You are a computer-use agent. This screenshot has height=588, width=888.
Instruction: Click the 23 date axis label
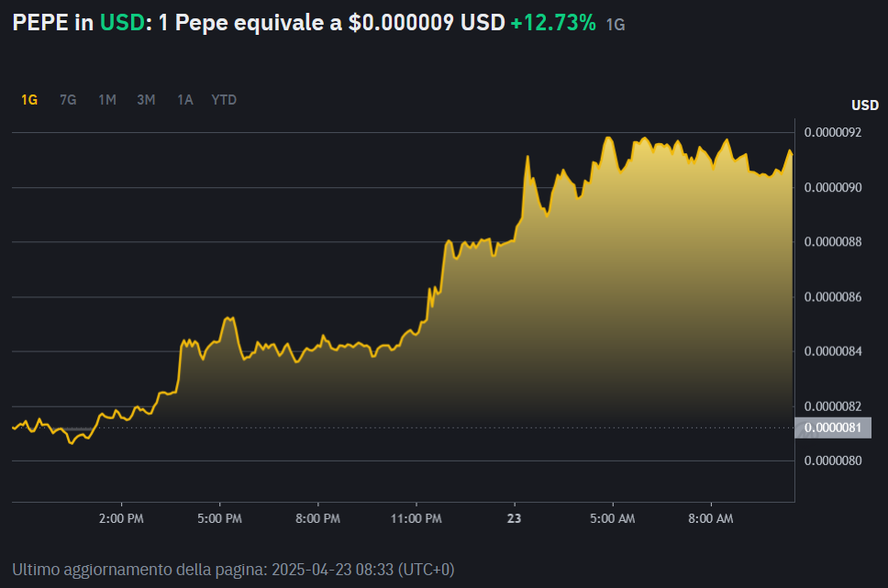coord(515,518)
